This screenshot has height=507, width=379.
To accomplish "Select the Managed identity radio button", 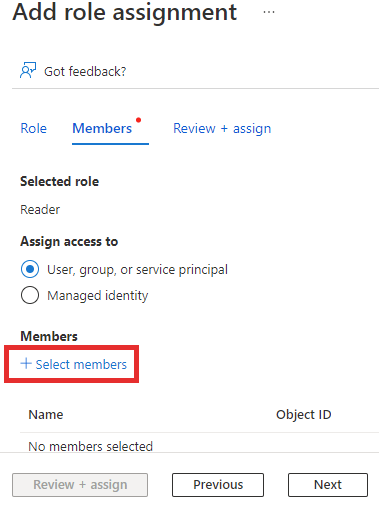I will coord(30,295).
